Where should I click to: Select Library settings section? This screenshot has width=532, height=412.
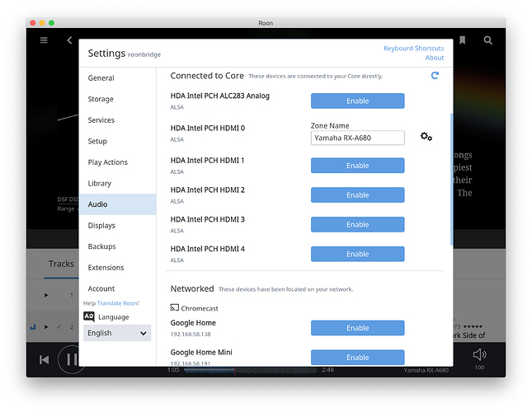[x=117, y=183]
